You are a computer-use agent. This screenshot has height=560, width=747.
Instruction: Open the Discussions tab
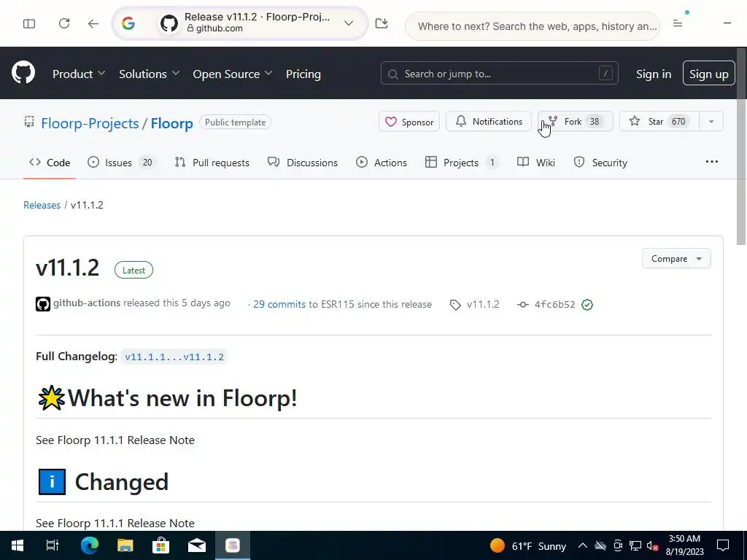[x=303, y=163]
